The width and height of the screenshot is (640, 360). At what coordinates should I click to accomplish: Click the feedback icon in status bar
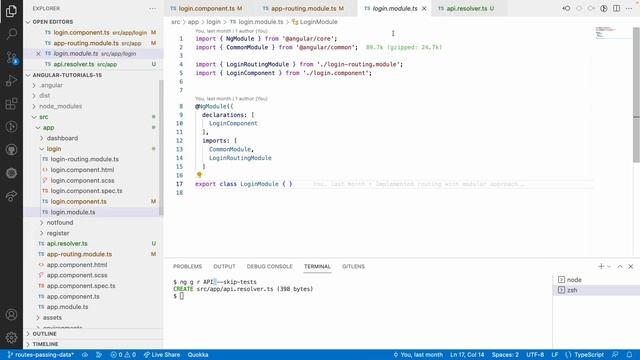(615, 355)
